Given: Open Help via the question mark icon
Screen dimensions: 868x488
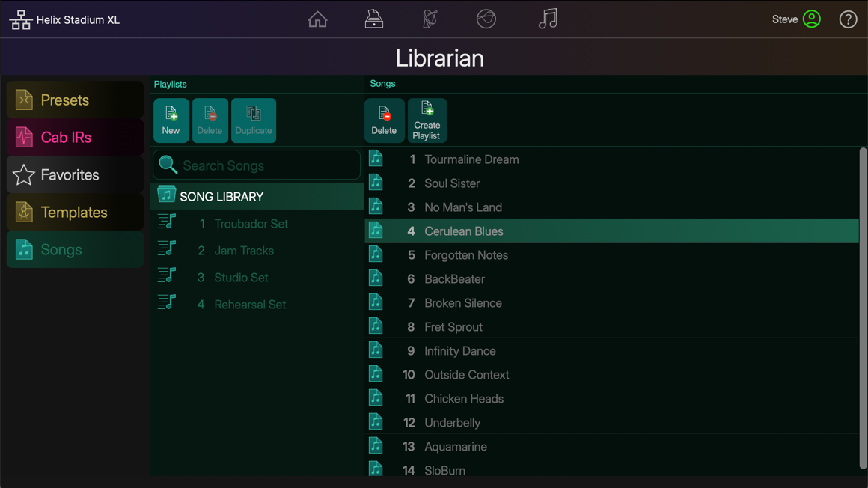Looking at the screenshot, I should (848, 19).
